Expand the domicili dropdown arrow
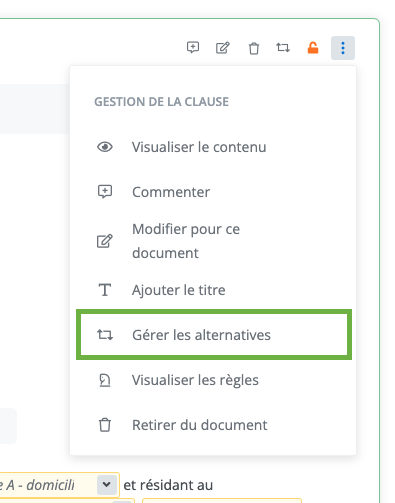Image resolution: width=395 pixels, height=503 pixels. (107, 484)
